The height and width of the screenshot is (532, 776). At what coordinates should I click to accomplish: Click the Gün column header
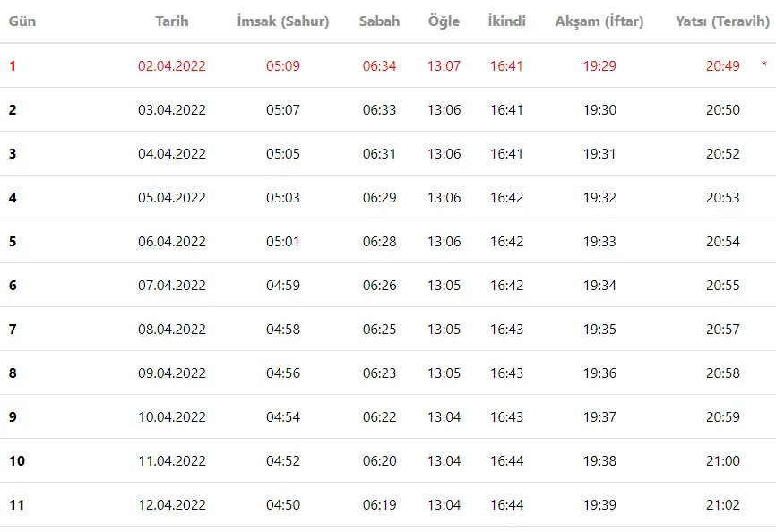pyautogui.click(x=22, y=21)
